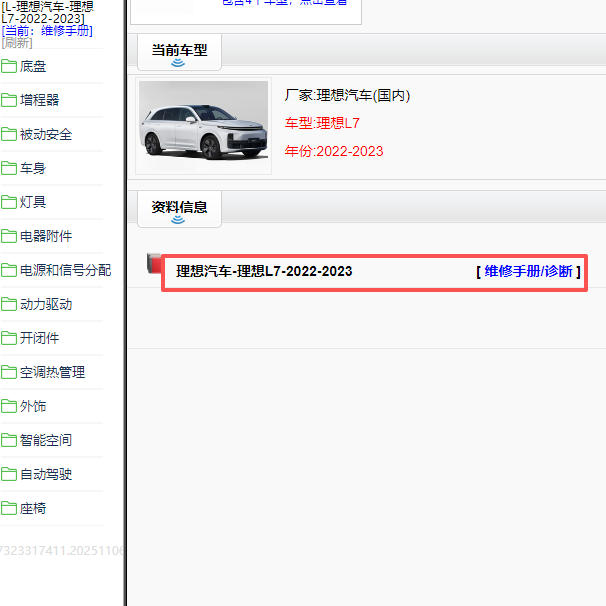606x606 pixels.
Task: Click the folder icon beside 座椅
Action: pyautogui.click(x=9, y=508)
